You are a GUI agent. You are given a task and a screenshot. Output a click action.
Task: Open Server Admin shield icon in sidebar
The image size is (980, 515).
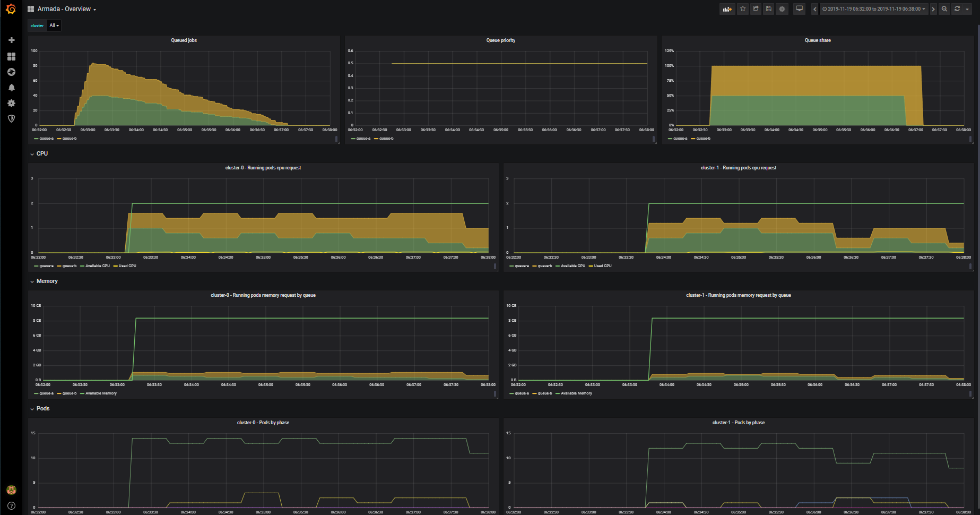click(11, 119)
